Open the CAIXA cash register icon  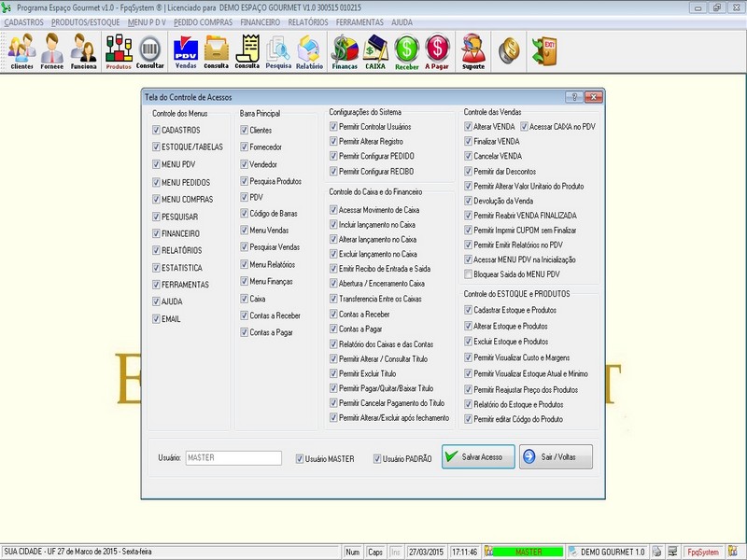375,51
